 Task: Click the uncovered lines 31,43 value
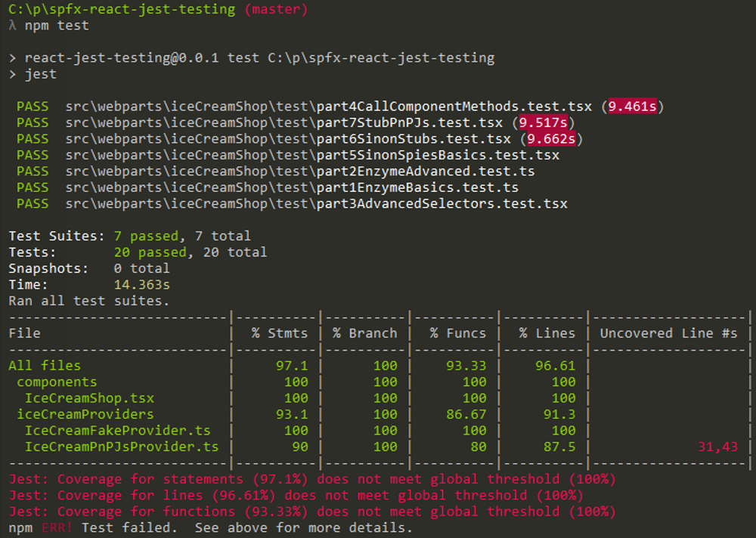[x=718, y=447]
